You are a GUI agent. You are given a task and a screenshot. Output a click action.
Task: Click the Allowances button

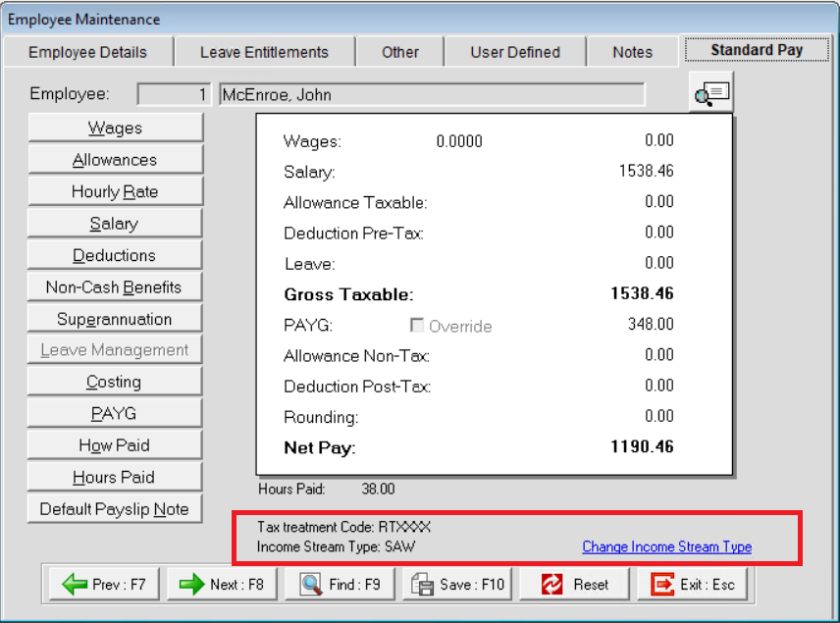[x=115, y=160]
